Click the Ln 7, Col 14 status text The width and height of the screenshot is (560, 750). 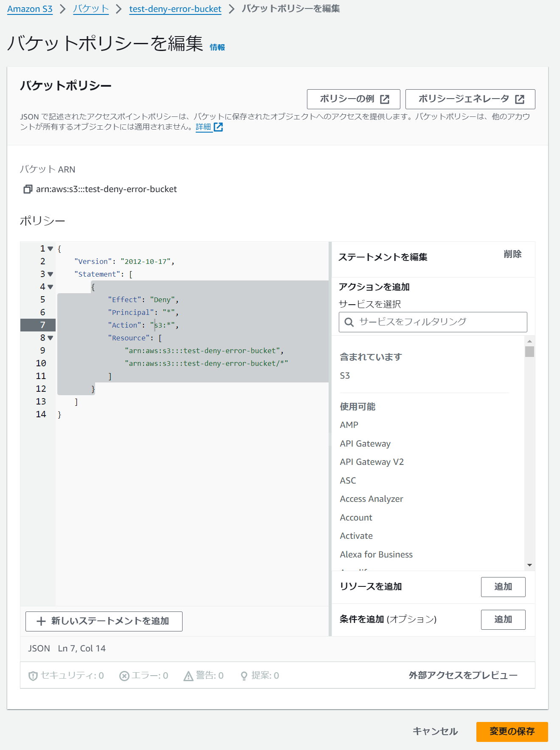[x=82, y=648]
